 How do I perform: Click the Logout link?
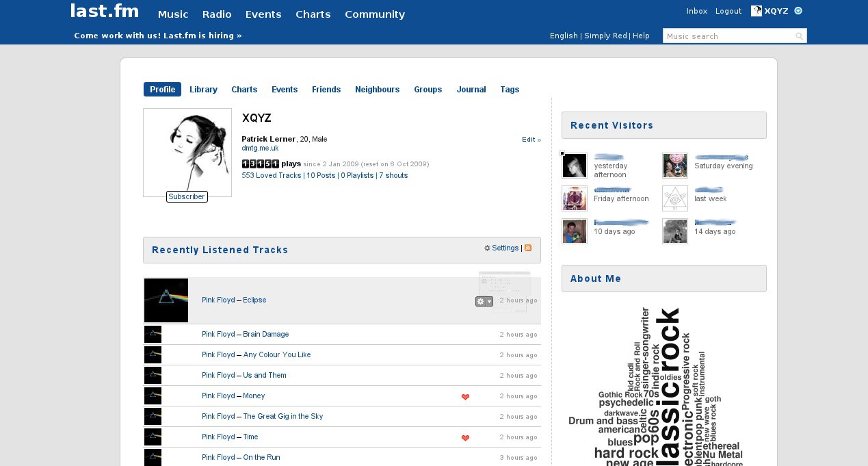click(x=728, y=11)
